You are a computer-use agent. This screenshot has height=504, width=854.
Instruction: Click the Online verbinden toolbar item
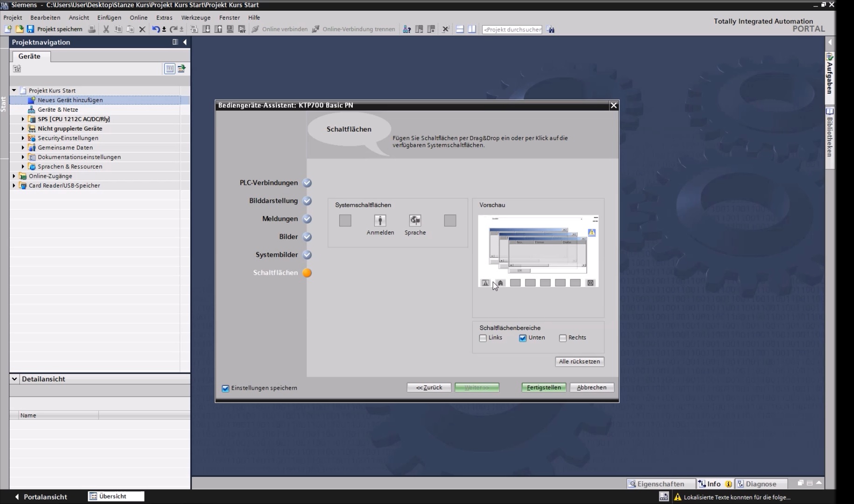click(280, 29)
